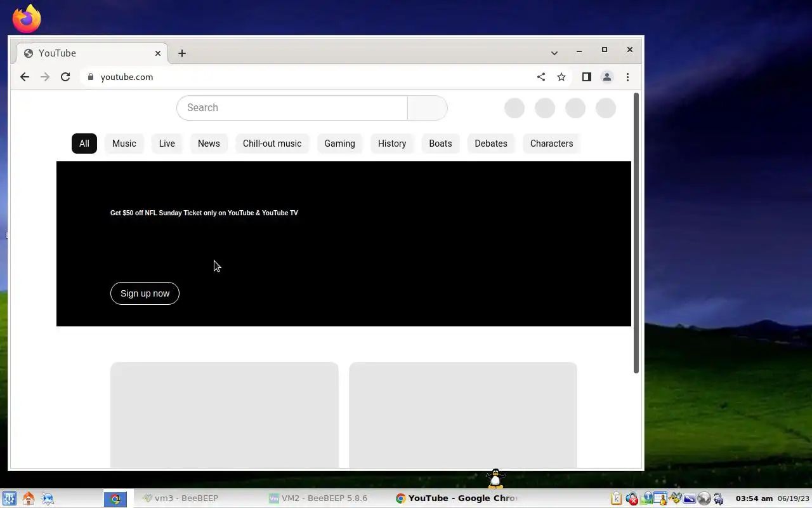Click the taskbar clock showing 03:54 am
Screen dimensions: 812x508
754,498
